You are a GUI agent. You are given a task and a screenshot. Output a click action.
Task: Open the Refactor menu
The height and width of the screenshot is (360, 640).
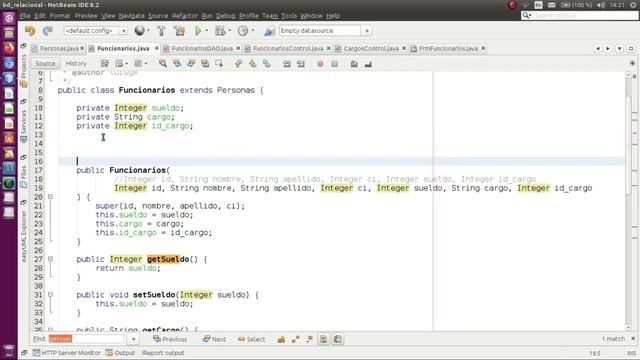pos(185,16)
